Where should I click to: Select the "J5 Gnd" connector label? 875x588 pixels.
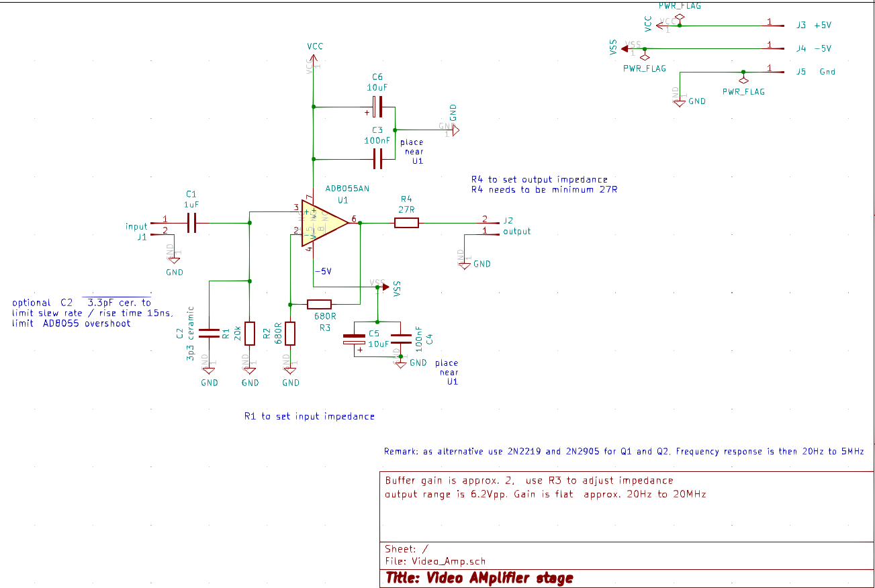815,71
